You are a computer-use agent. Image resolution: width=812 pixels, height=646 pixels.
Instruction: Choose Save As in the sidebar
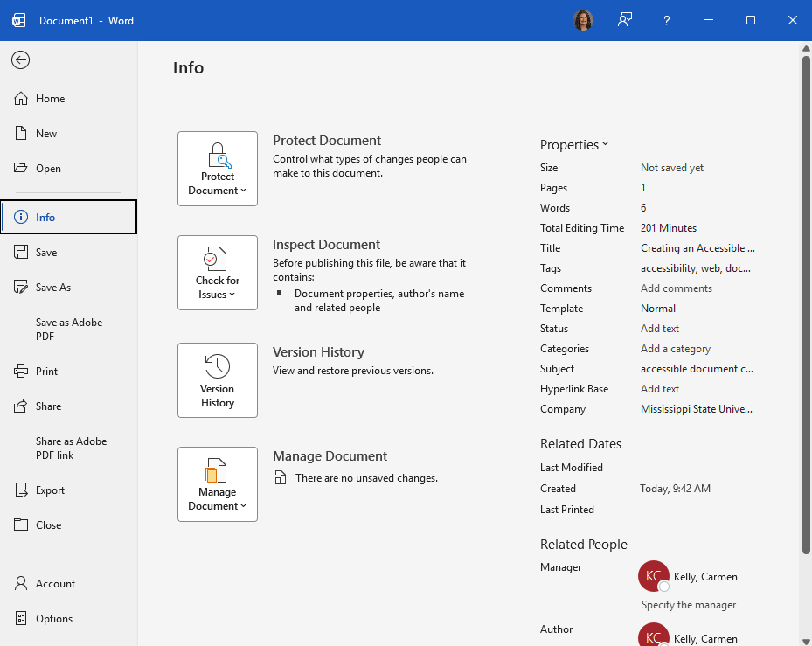[x=69, y=288]
